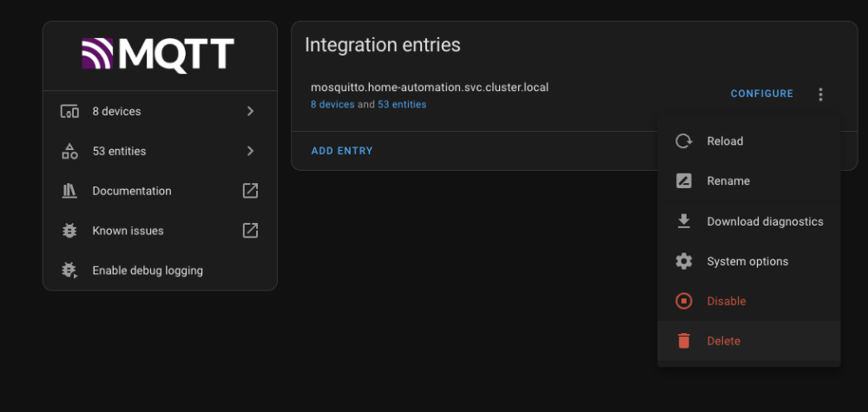The height and width of the screenshot is (412, 868).
Task: Click the Enable debug logging bug icon
Action: (69, 271)
